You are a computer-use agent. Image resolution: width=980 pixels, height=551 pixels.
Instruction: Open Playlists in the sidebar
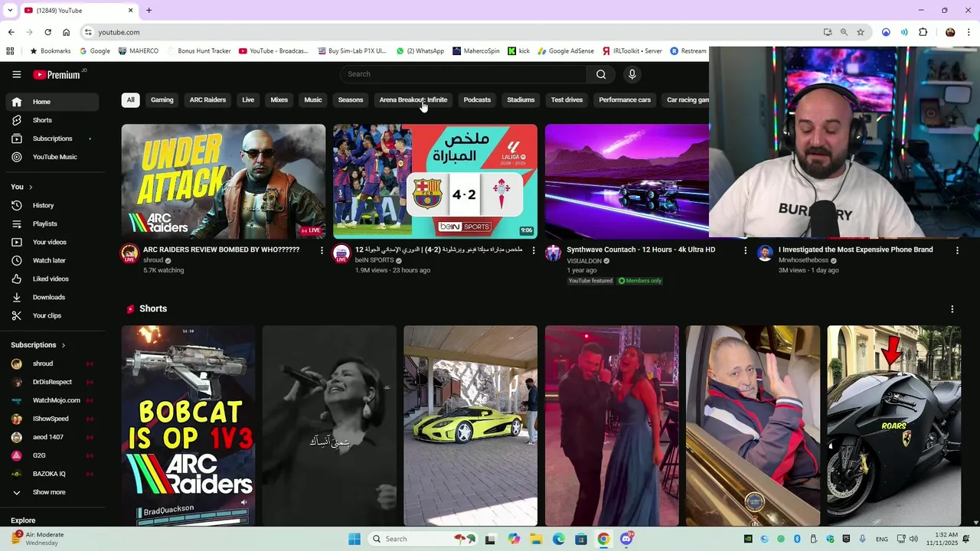coord(52,223)
